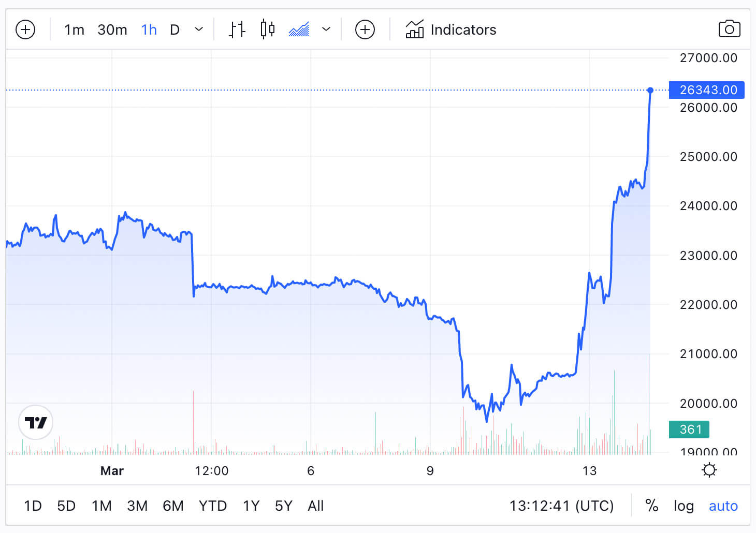This screenshot has width=756, height=533.
Task: Click the add symbol plus icon
Action: (x=25, y=29)
